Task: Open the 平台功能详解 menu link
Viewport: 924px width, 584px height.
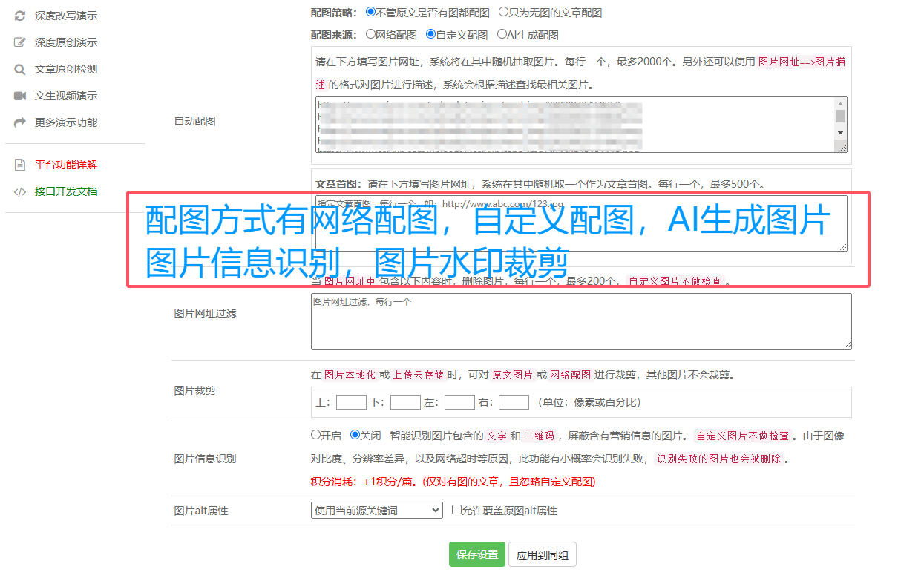Action: click(x=66, y=165)
